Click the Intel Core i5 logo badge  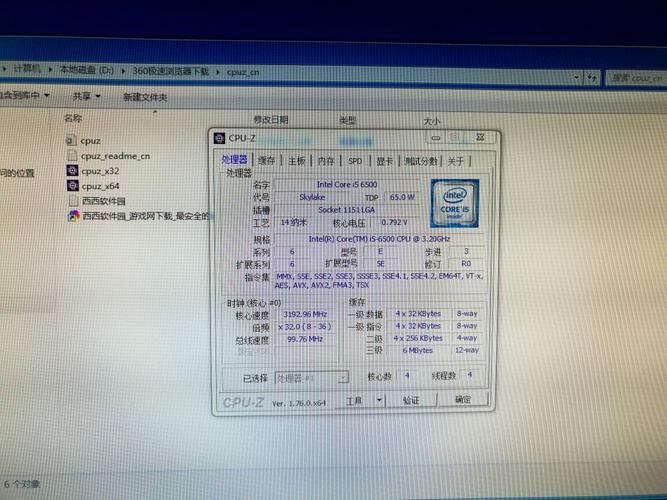[x=455, y=203]
